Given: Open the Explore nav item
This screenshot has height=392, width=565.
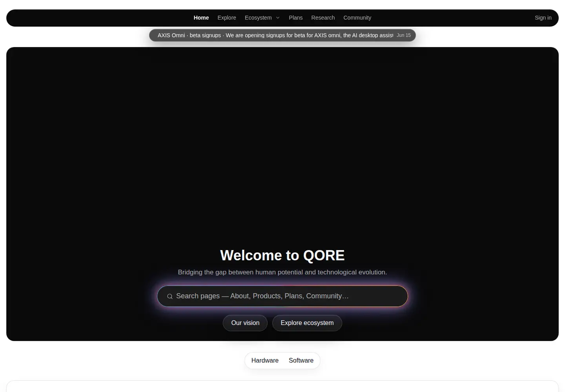Looking at the screenshot, I should [x=227, y=18].
